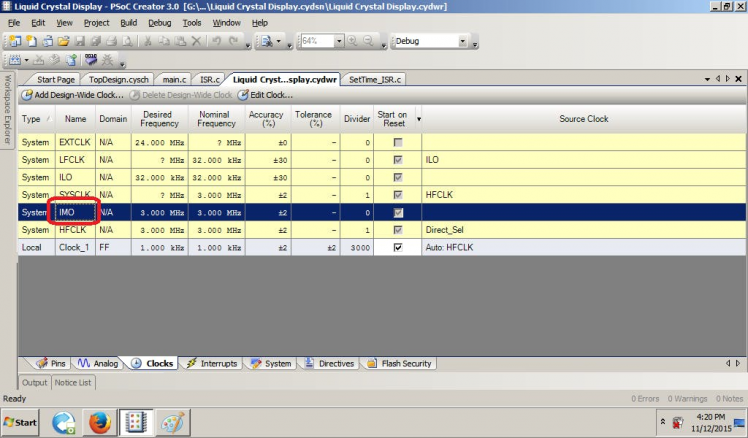This screenshot has height=438, width=748.
Task: Click the Paste icon in the toolbar
Action: tap(180, 41)
